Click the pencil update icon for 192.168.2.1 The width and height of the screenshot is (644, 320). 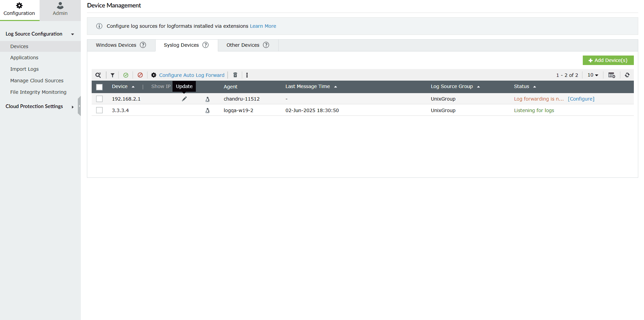click(184, 99)
